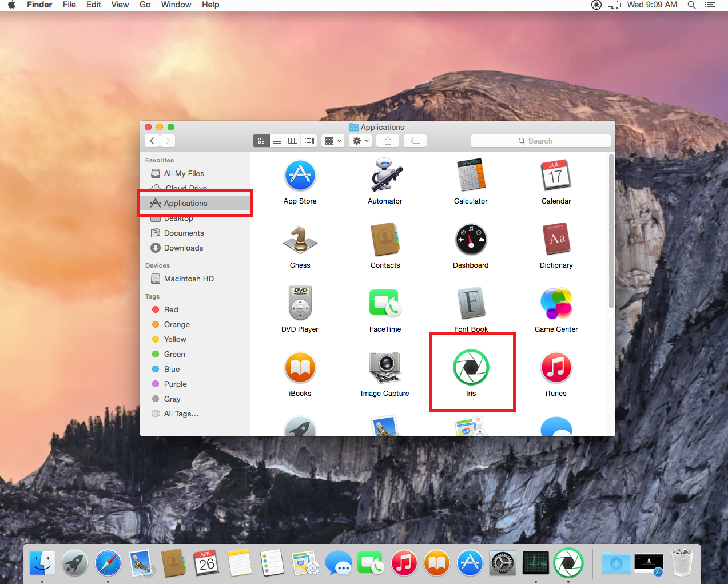Screen dimensions: 728x584
Task: Open Activity Monitor from the Dock
Action: [536, 563]
